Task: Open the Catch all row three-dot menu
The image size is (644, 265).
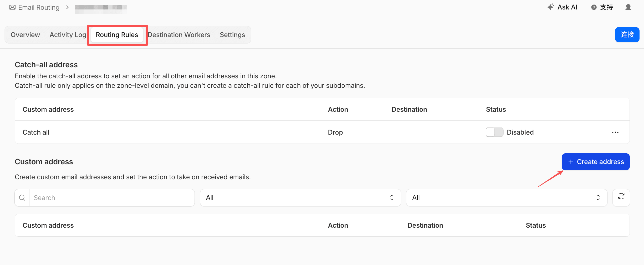Action: pyautogui.click(x=615, y=132)
